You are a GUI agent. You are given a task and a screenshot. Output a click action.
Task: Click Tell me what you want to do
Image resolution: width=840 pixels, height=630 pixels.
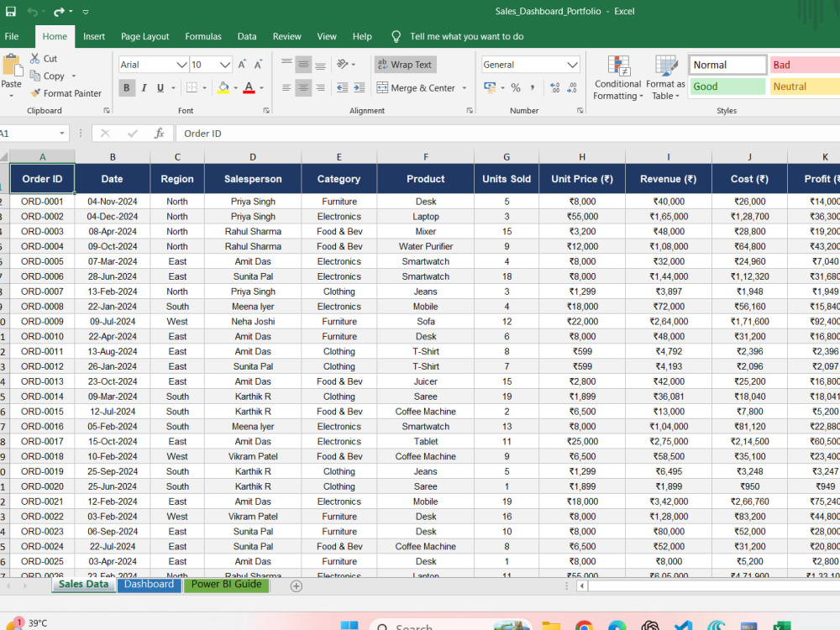tap(466, 36)
